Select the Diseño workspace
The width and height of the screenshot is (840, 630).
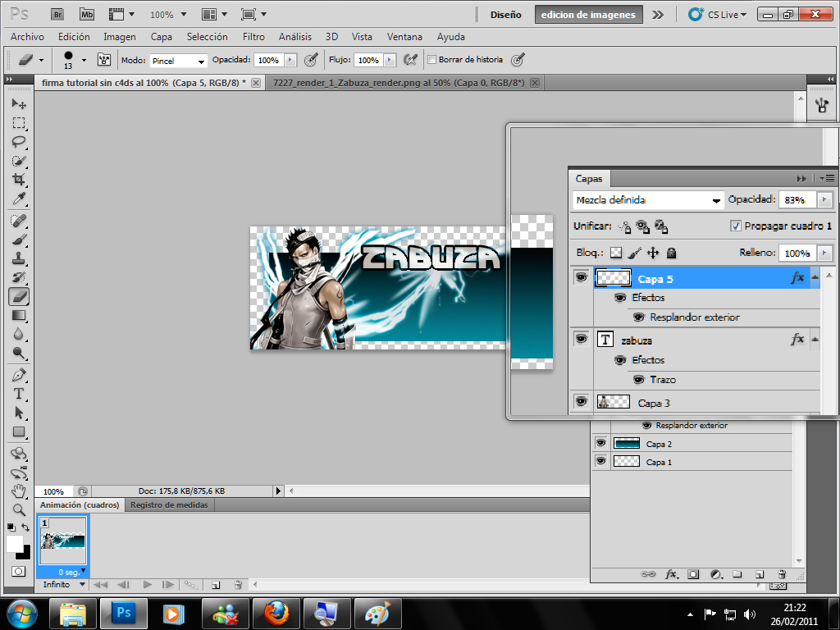coord(505,15)
